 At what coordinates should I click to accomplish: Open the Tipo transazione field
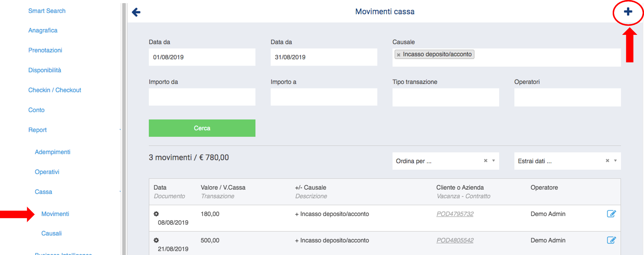(x=446, y=97)
